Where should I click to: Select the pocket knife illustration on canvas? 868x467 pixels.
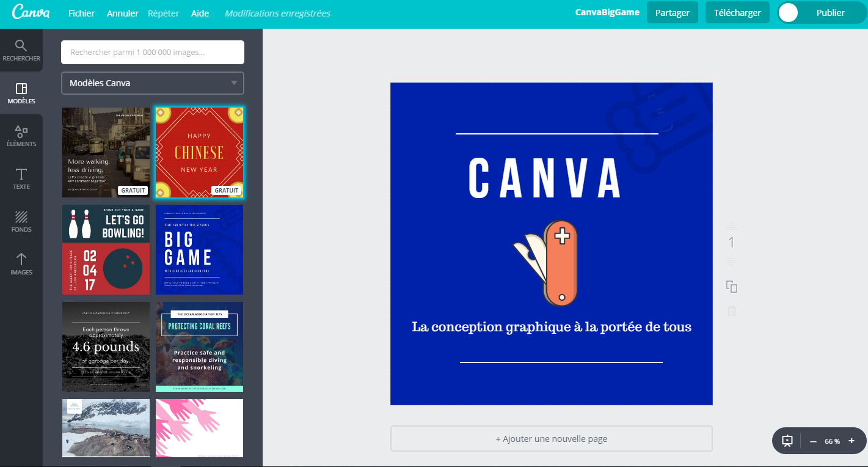(x=545, y=263)
